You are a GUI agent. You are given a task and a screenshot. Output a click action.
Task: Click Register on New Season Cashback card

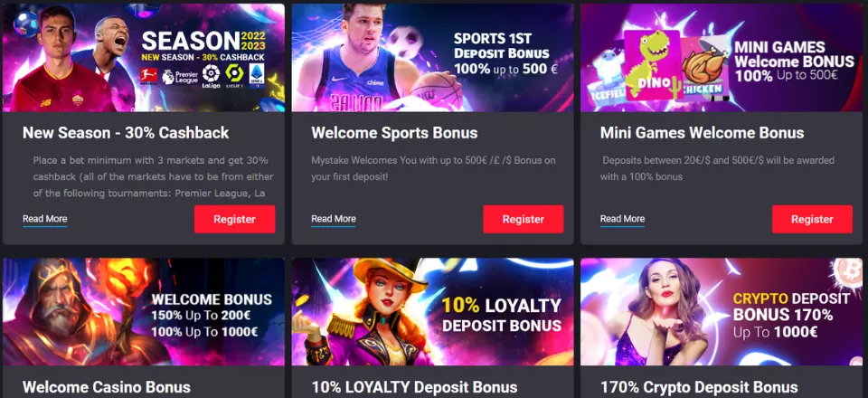234,219
